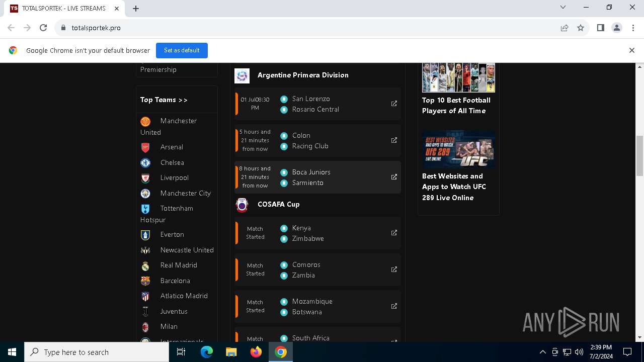Click Arsenal crest icon
Viewport: 644px width, 362px height.
[145, 147]
